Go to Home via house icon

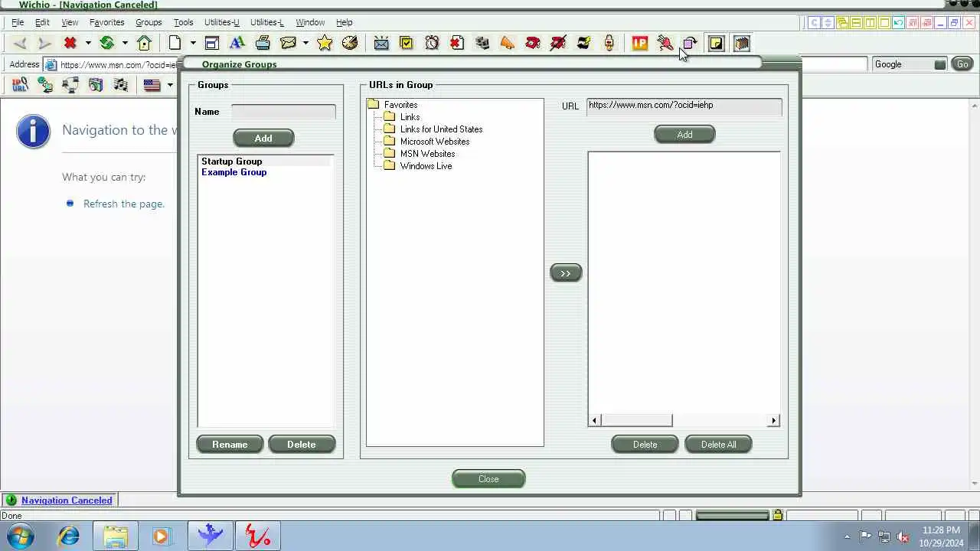[x=144, y=44]
